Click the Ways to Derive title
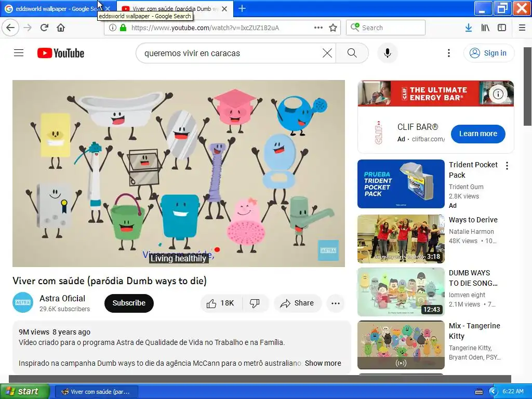 pyautogui.click(x=473, y=220)
